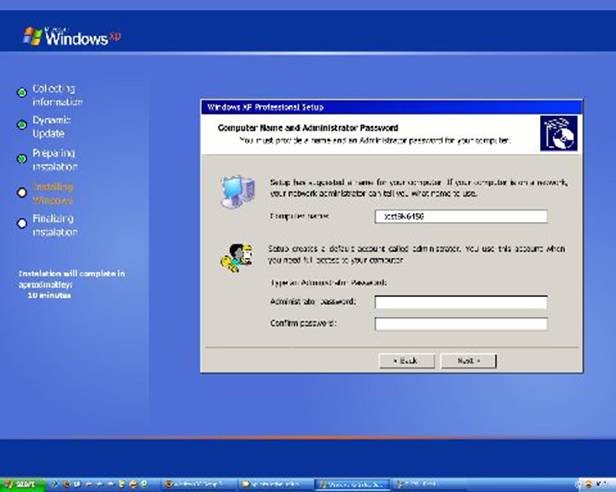Click the Preparing installation step bullet
The image size is (616, 492).
(x=22, y=158)
